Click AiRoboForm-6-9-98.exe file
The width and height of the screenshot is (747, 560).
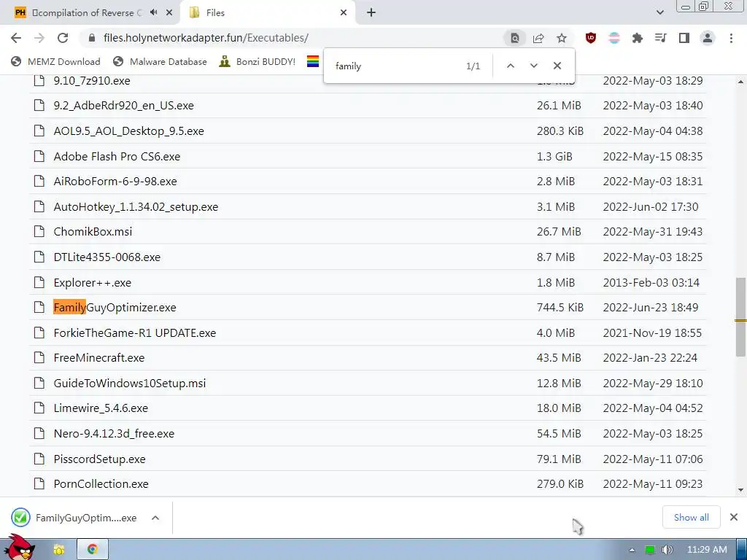tap(115, 182)
